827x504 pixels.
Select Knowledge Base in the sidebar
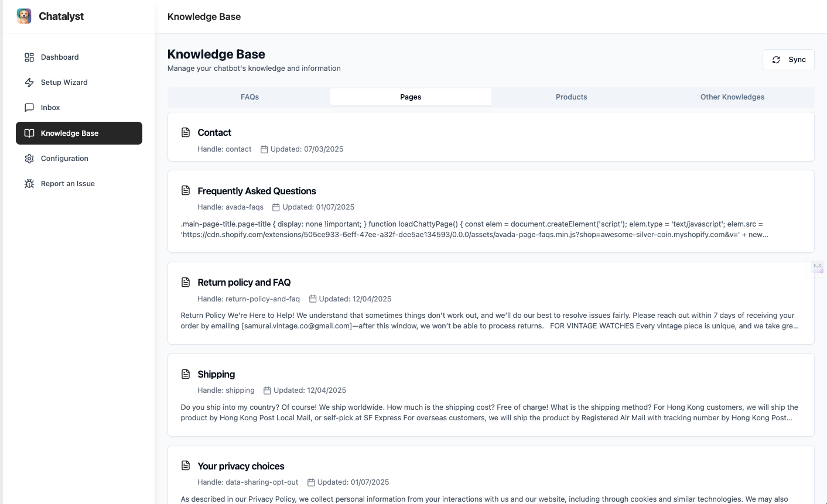79,133
